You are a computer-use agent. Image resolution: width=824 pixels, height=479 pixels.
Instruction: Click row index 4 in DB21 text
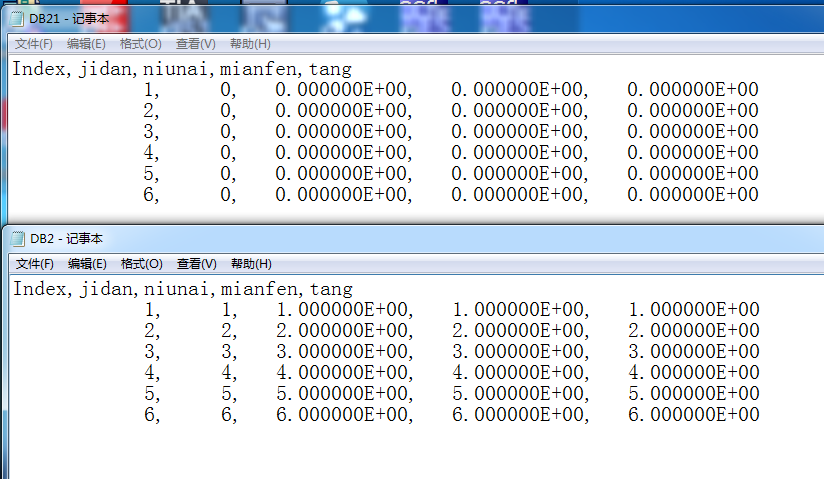151,152
